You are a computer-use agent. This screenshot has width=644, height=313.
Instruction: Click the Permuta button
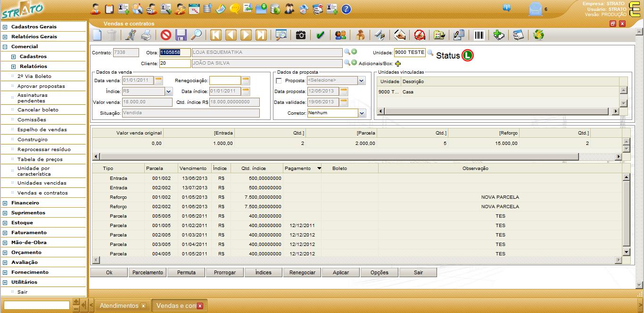click(x=186, y=272)
